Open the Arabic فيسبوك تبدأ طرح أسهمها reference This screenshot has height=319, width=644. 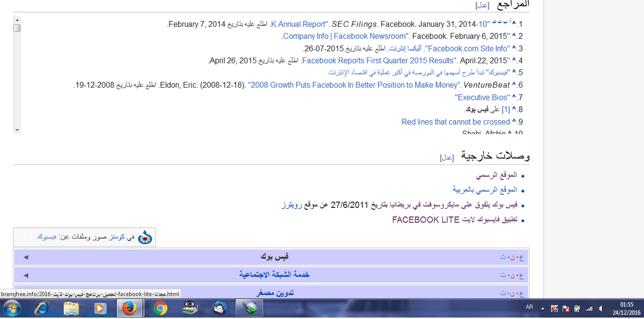tap(418, 73)
